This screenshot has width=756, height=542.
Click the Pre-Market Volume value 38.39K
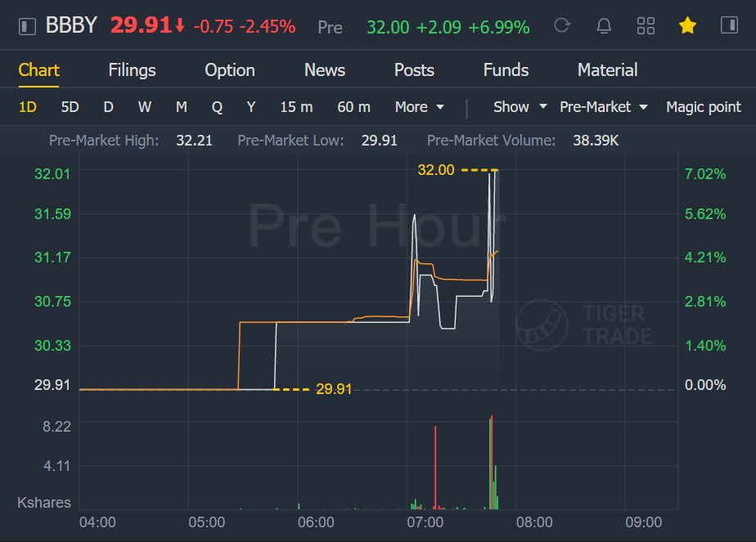596,141
